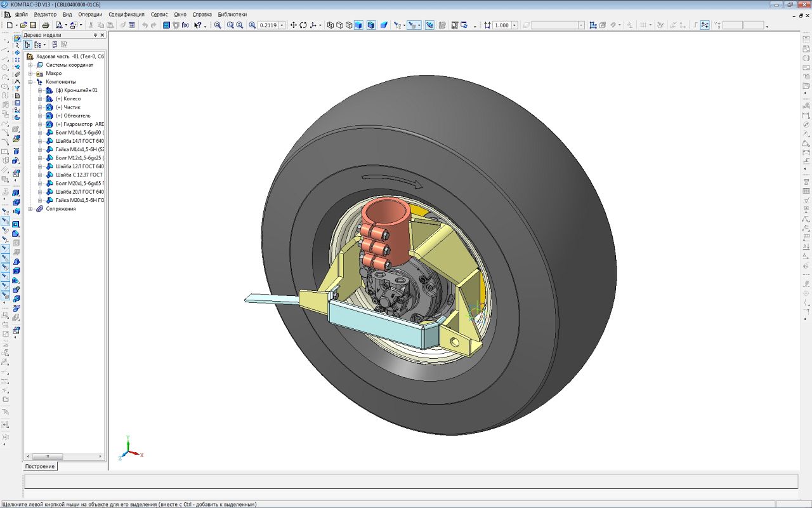The image size is (812, 508).
Task: Open the zoom scale 0.2119 dropdown
Action: (x=282, y=25)
